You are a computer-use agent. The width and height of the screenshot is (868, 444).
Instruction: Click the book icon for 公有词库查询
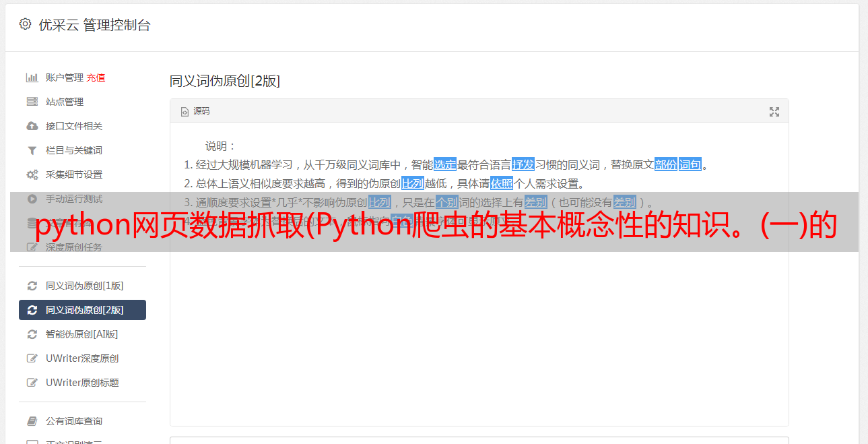[32, 421]
